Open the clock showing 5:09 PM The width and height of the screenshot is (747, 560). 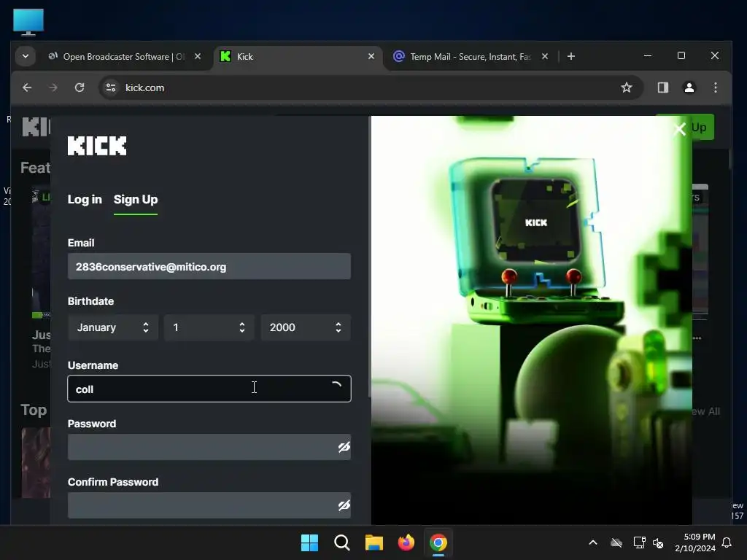coord(695,542)
